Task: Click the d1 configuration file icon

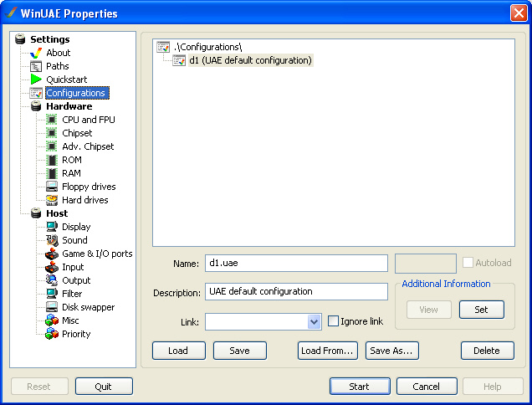Action: coord(179,60)
